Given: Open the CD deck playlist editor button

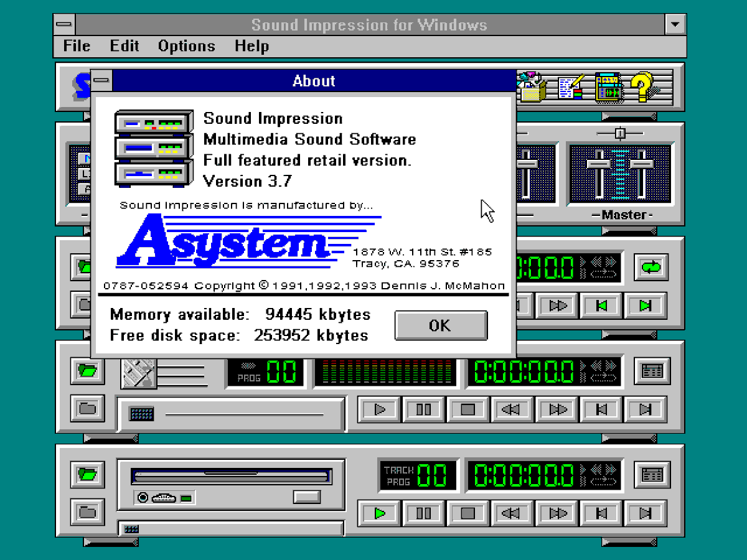Looking at the screenshot, I should point(651,475).
